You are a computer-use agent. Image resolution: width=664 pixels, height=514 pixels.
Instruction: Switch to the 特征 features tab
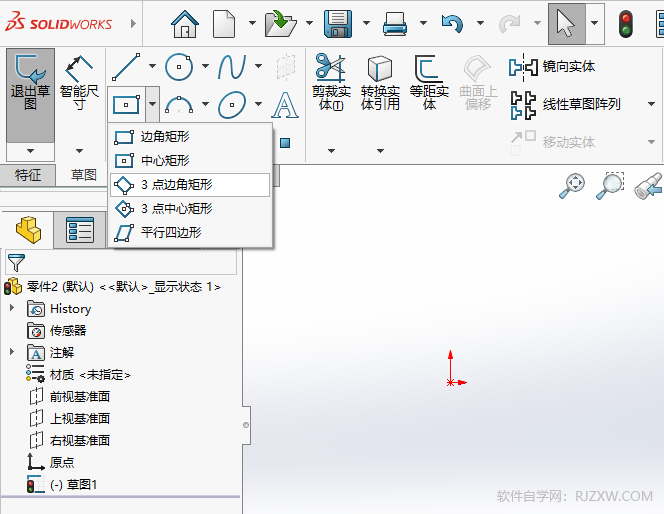tap(28, 175)
